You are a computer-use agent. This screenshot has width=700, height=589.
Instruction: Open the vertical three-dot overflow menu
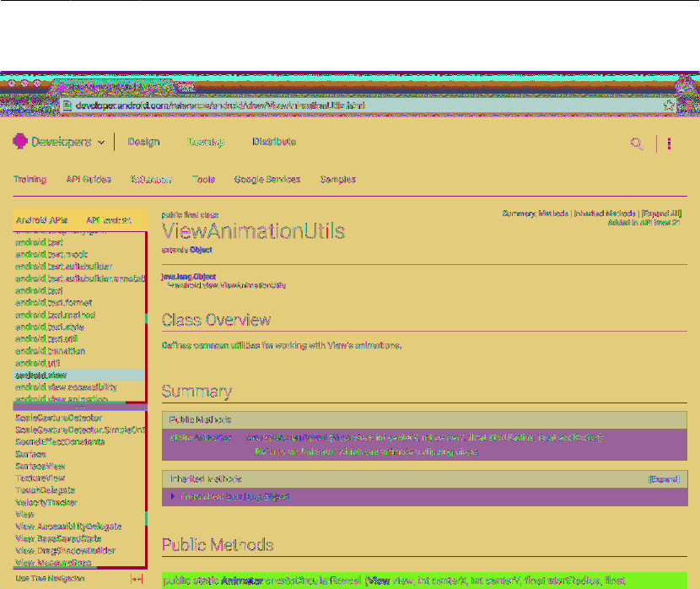point(669,143)
